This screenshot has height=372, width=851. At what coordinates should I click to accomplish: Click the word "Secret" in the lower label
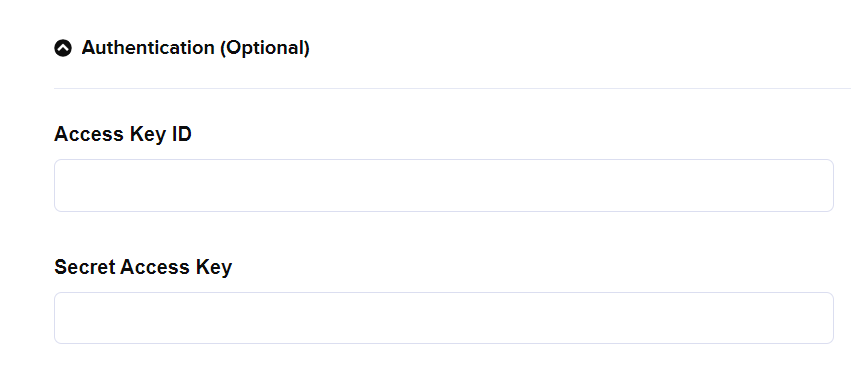(x=85, y=267)
